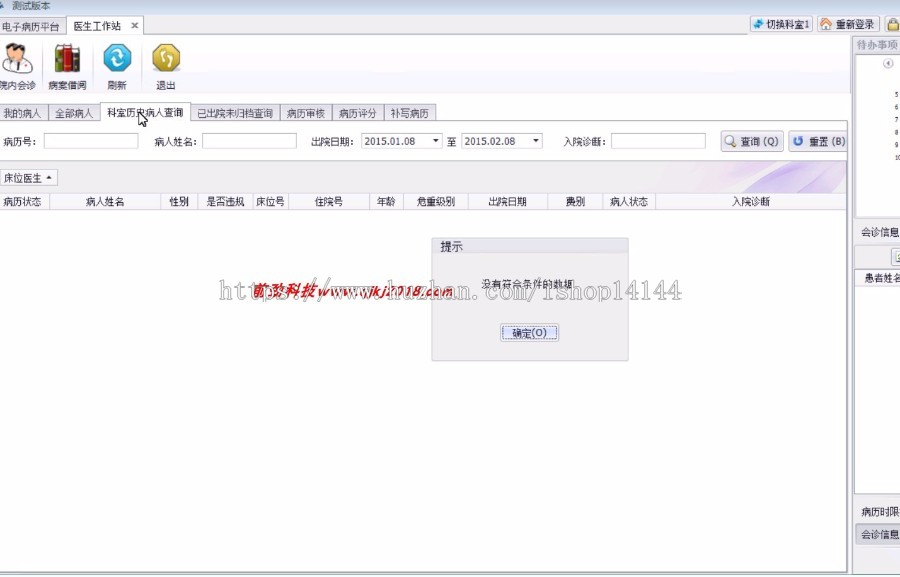Open the discharge start date dropdown
Screen dimensions: 900x577
(x=435, y=142)
